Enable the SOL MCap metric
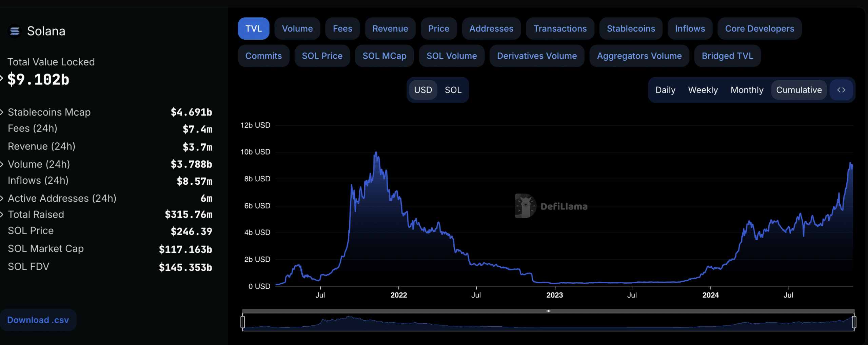The height and width of the screenshot is (345, 868). click(x=384, y=56)
